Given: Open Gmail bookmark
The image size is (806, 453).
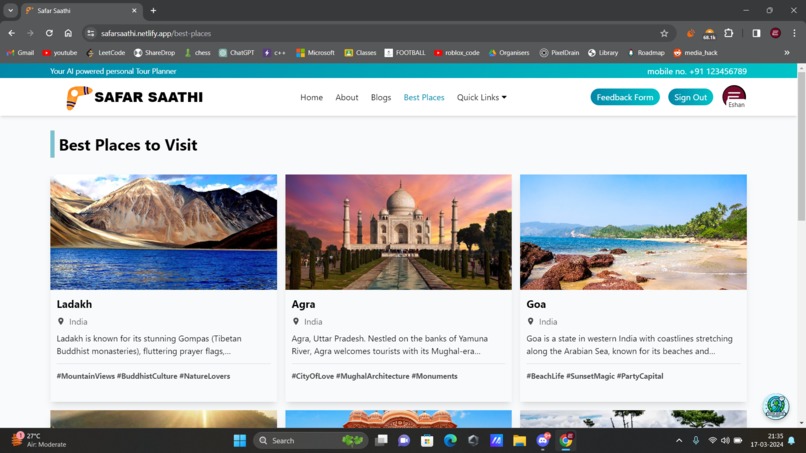Looking at the screenshot, I should (21, 52).
